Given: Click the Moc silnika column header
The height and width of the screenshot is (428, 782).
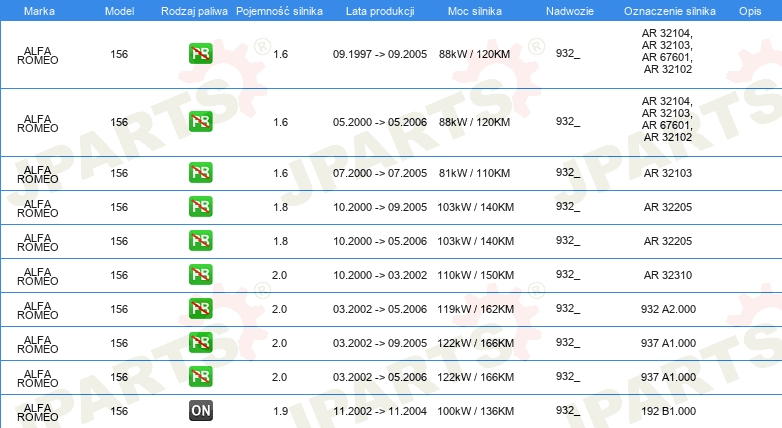Looking at the screenshot, I should click(x=475, y=11).
